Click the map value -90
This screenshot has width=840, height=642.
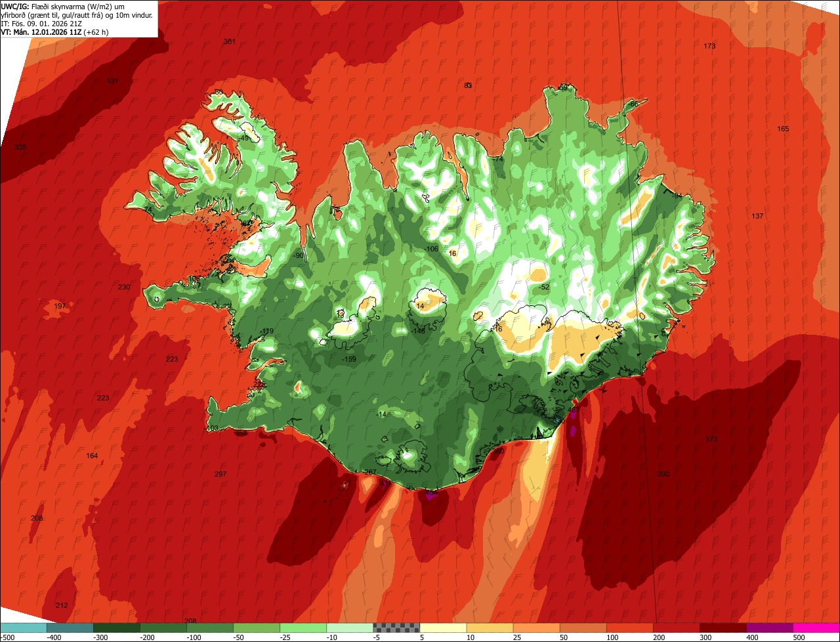click(x=299, y=255)
